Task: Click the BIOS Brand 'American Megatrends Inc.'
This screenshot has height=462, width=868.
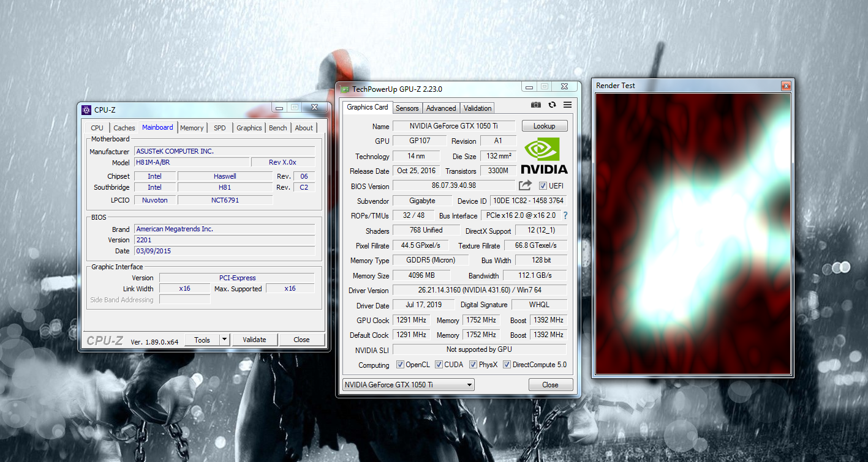Action: click(225, 229)
